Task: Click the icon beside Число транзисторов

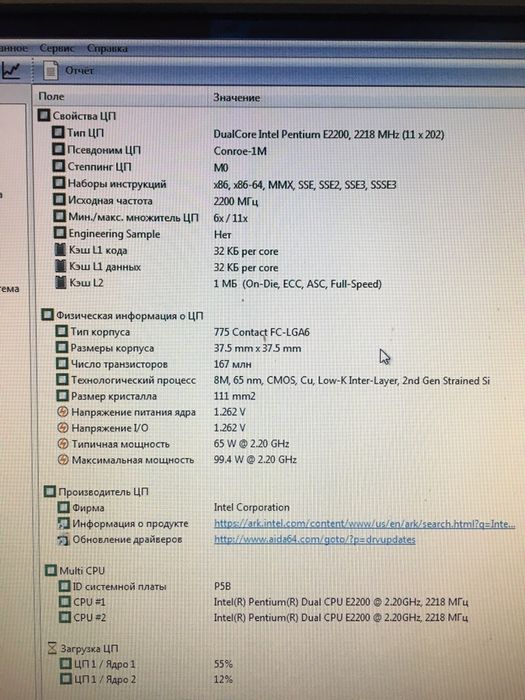Action: [x=62, y=363]
